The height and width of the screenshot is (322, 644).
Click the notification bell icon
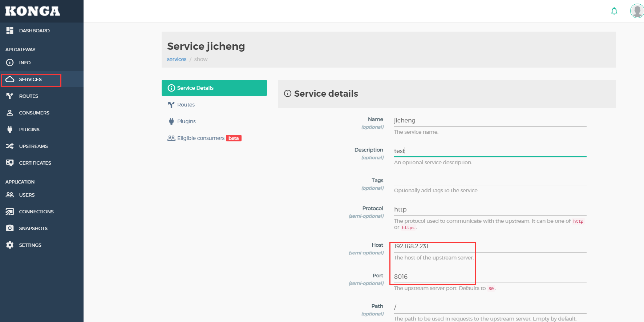tap(614, 11)
